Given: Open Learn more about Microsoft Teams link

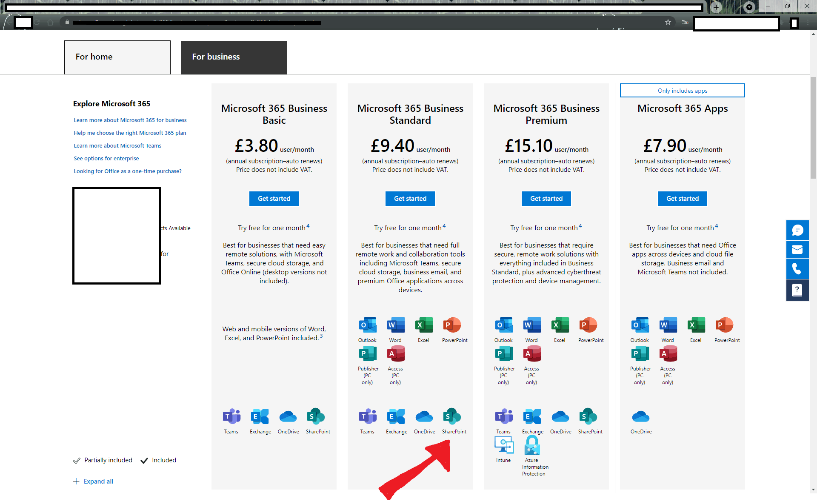Looking at the screenshot, I should (x=117, y=145).
